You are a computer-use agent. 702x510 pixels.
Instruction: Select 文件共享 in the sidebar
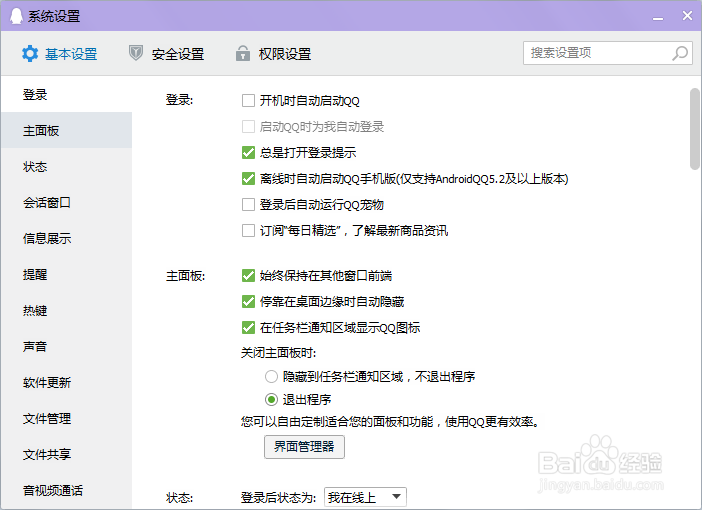(66, 454)
